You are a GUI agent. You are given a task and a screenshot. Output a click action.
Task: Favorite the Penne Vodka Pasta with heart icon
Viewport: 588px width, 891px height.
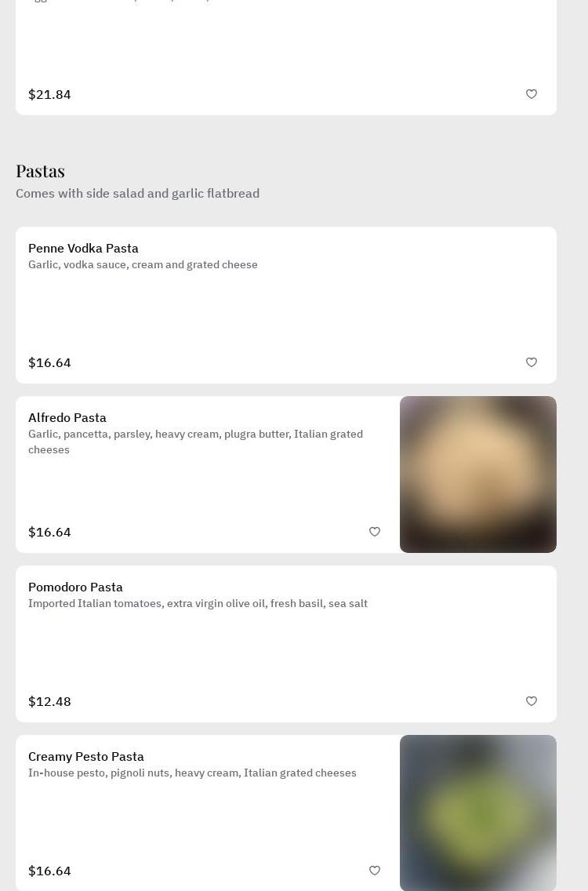(x=532, y=362)
